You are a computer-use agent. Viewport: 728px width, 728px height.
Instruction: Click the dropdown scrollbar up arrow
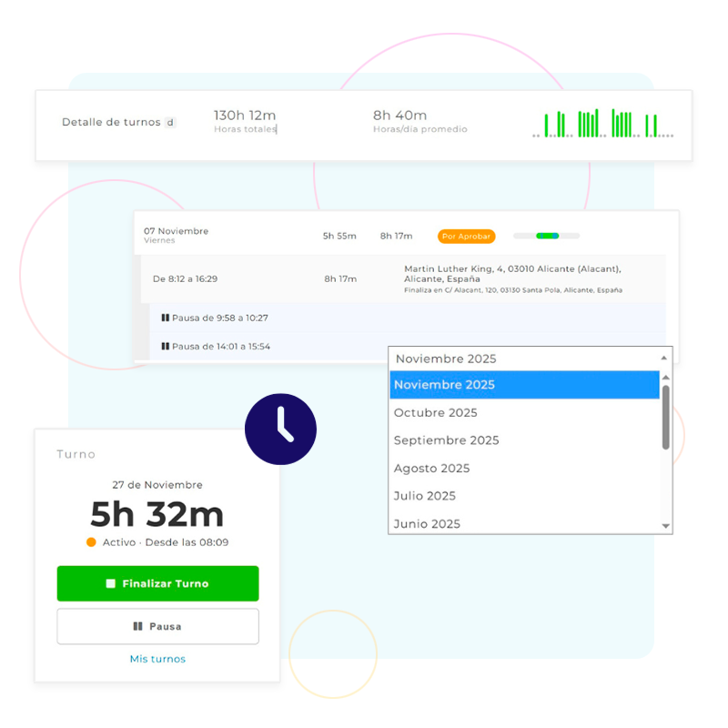(x=665, y=378)
